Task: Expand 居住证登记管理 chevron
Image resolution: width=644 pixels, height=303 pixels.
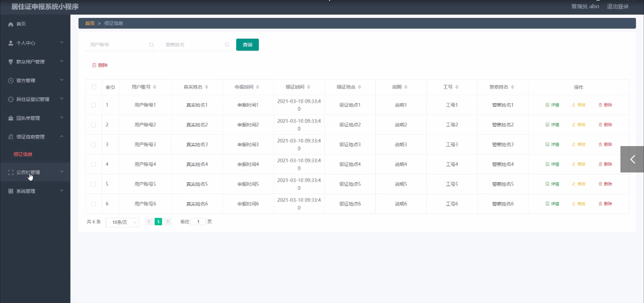Action: point(62,99)
